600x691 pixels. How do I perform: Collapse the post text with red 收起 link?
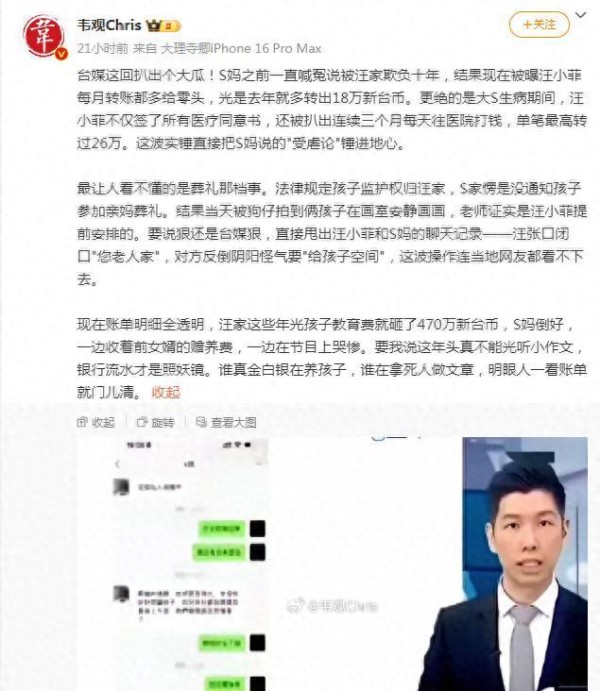click(x=166, y=392)
